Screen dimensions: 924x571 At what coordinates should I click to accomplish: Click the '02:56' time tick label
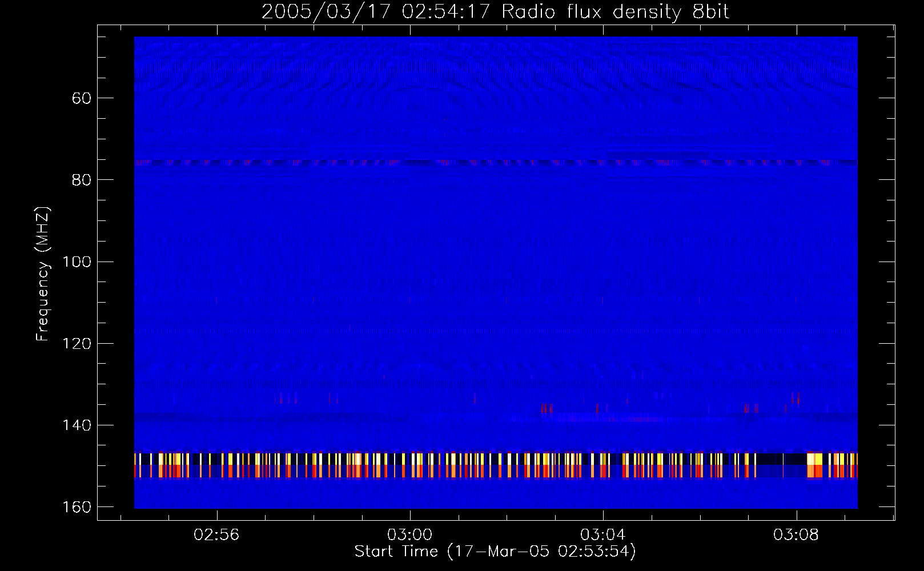pyautogui.click(x=216, y=535)
